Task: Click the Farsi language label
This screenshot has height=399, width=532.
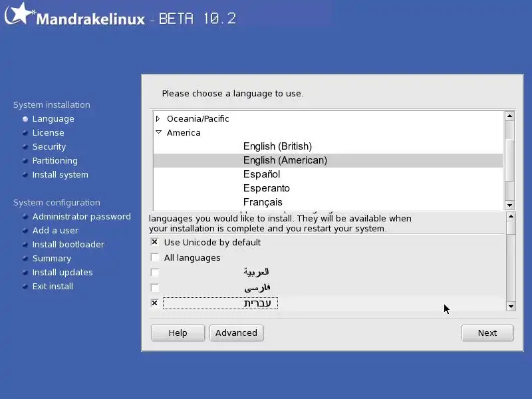Action: click(257, 288)
